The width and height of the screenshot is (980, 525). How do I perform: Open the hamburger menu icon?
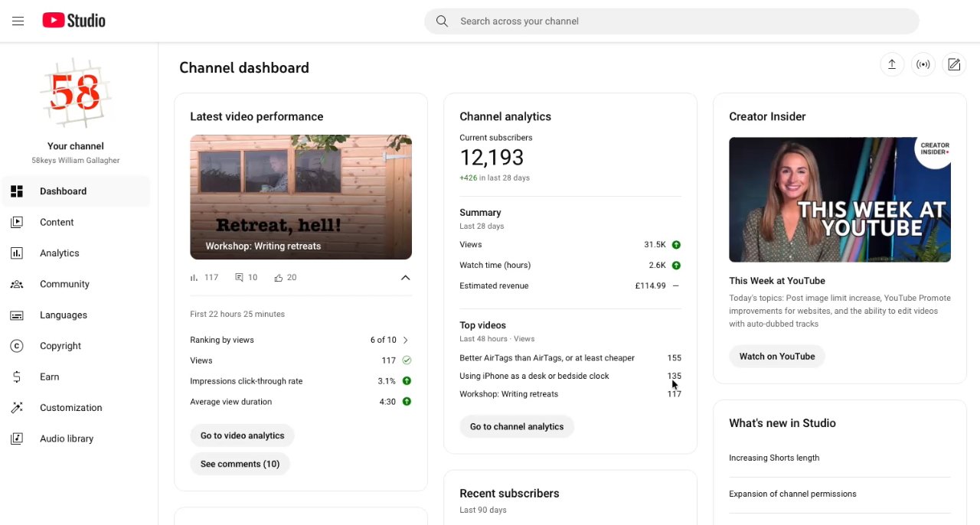point(18,21)
